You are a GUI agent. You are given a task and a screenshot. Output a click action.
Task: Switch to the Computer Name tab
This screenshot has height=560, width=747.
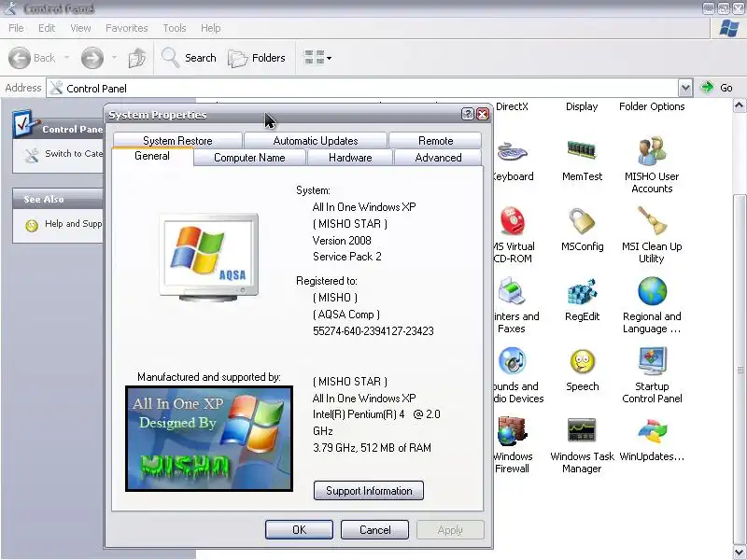(249, 157)
